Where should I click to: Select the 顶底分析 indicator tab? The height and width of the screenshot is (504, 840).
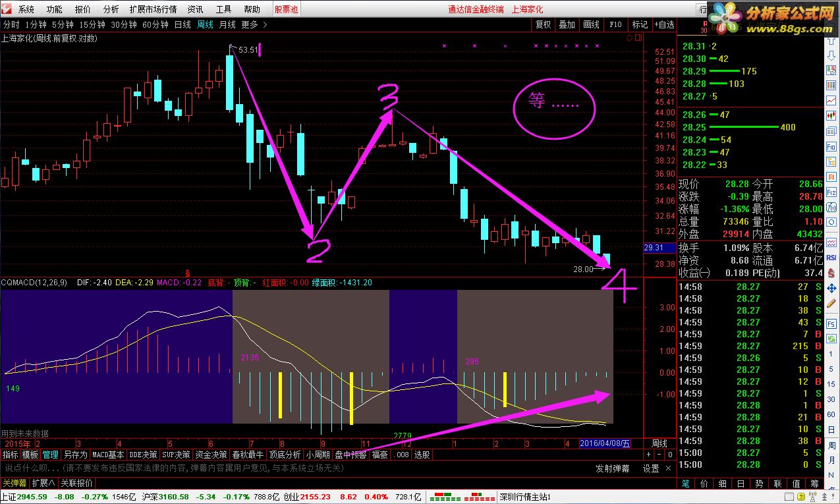click(x=285, y=455)
